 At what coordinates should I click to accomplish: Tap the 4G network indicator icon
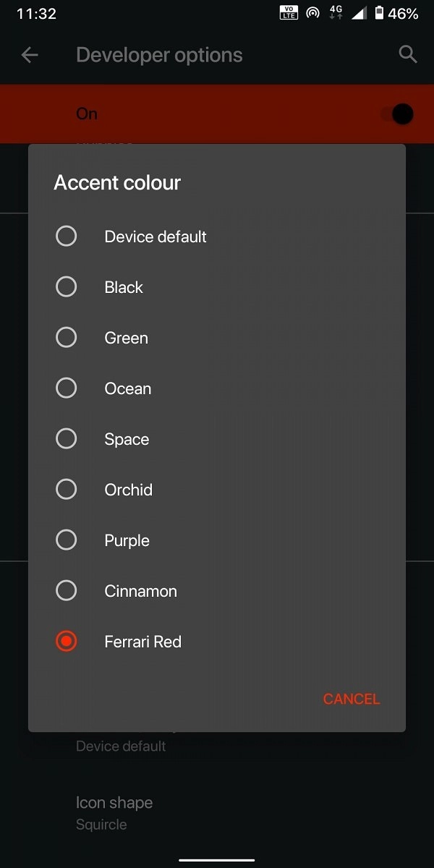335,13
